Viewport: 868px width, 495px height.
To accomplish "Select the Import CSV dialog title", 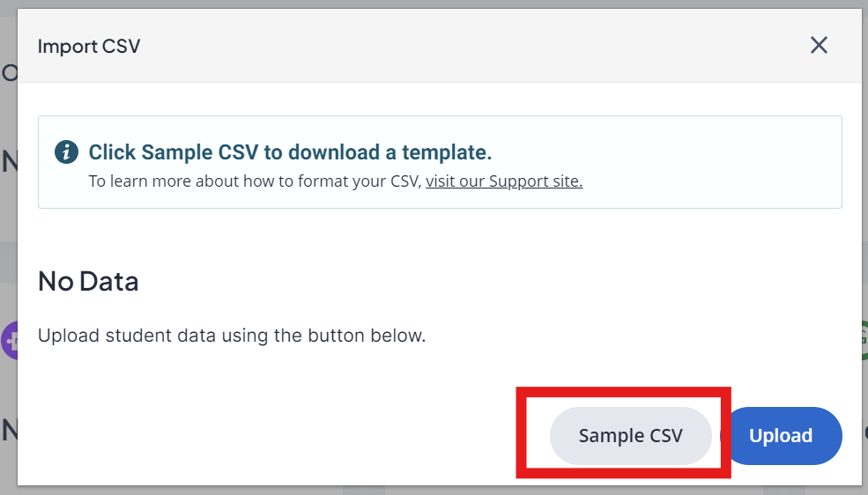I will 89,46.
